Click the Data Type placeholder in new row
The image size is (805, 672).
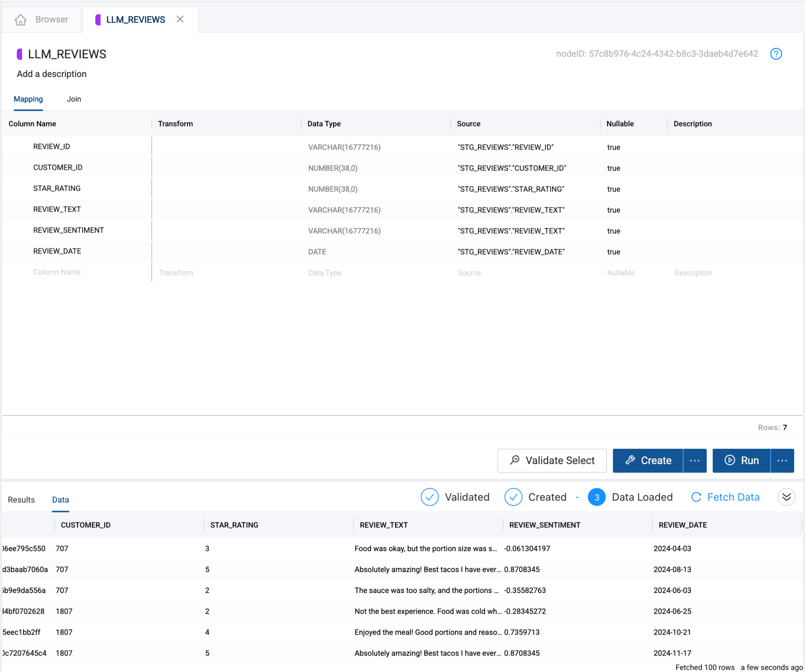point(325,273)
